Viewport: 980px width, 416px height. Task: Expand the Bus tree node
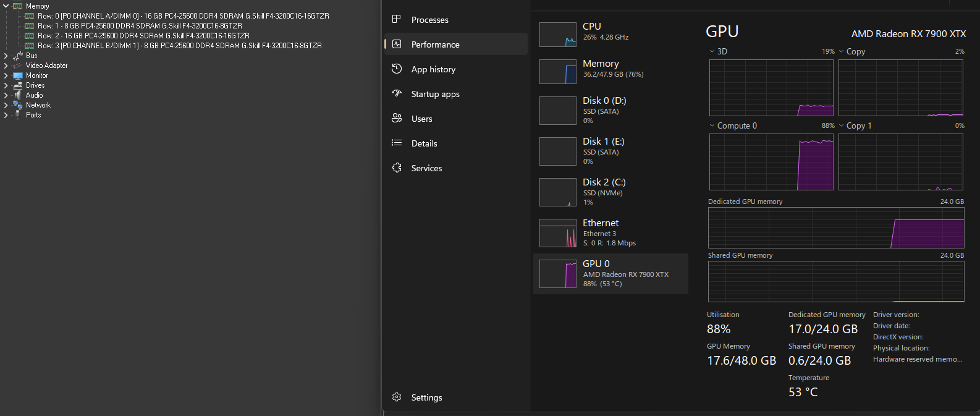pyautogui.click(x=6, y=56)
